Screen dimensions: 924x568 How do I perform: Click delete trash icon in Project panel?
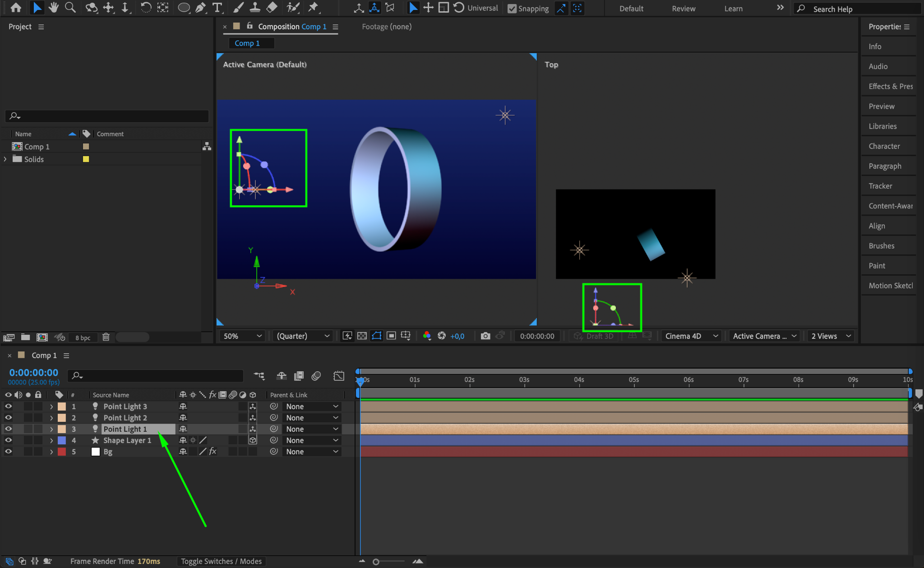(106, 337)
